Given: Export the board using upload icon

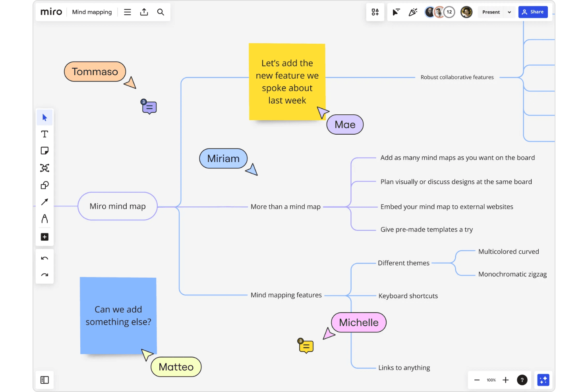Looking at the screenshot, I should [144, 12].
